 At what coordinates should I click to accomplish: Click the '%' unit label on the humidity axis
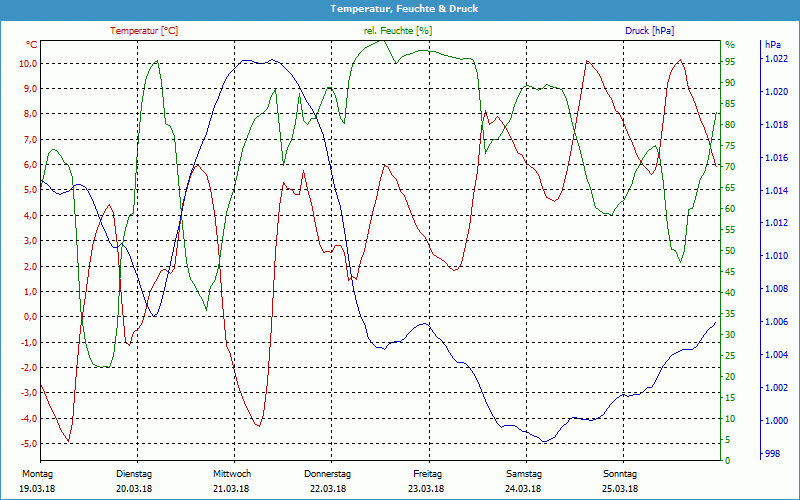[730, 45]
